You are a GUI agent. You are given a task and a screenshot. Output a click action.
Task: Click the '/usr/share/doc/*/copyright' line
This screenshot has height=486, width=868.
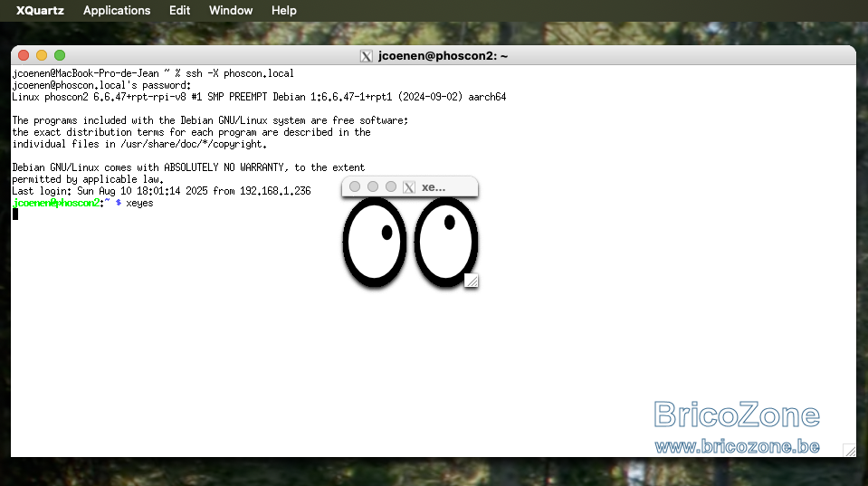(x=139, y=144)
